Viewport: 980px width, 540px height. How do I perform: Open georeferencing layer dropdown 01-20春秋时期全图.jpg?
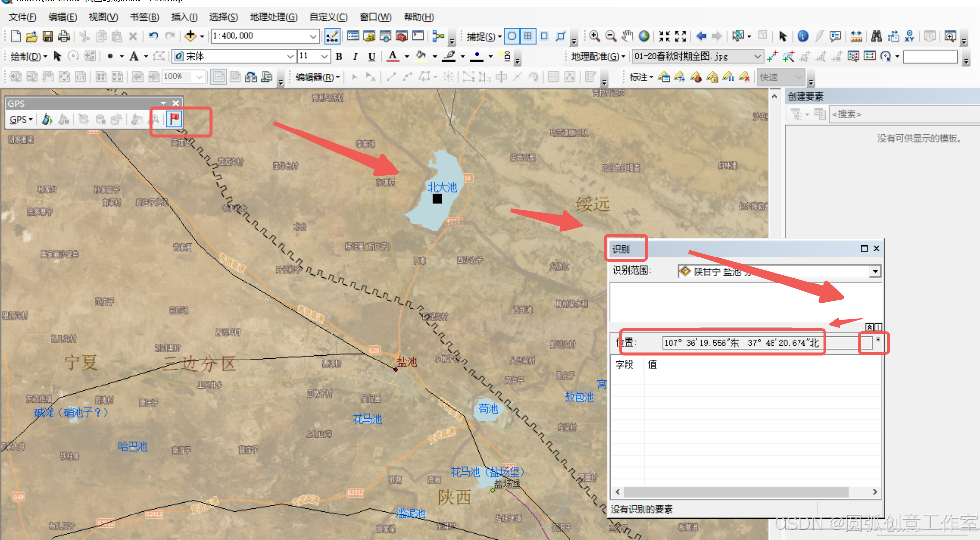tap(757, 57)
